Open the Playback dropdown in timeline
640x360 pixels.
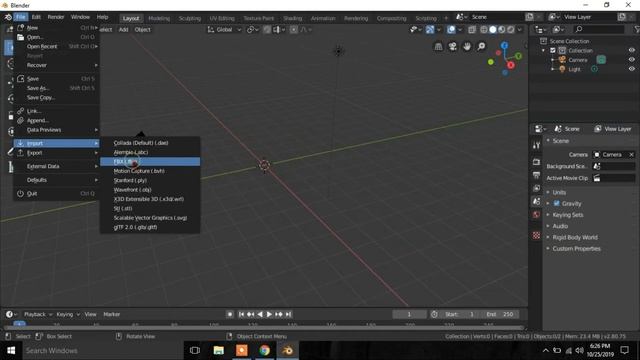click(x=38, y=314)
